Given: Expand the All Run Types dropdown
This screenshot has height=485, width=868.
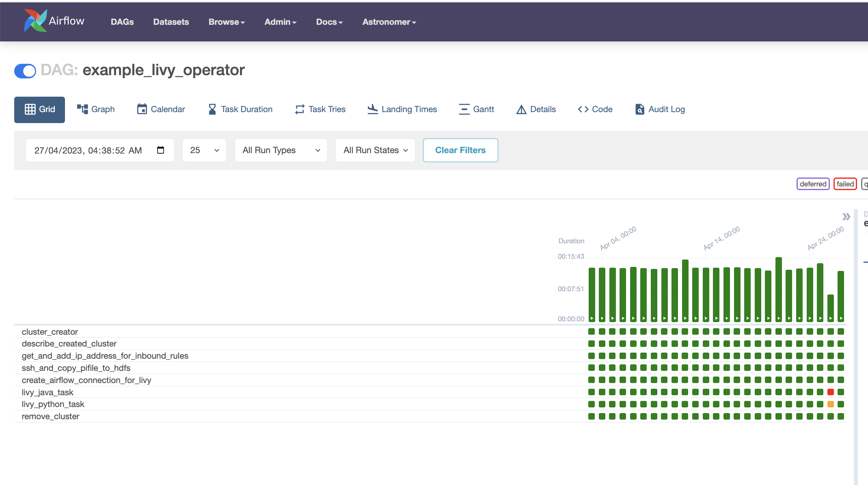Looking at the screenshot, I should pos(281,150).
